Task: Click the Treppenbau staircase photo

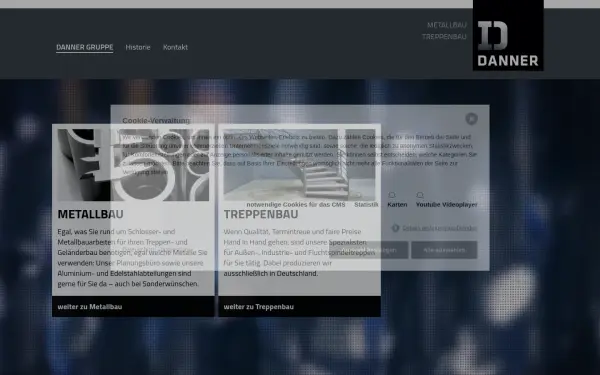Action: point(299,165)
